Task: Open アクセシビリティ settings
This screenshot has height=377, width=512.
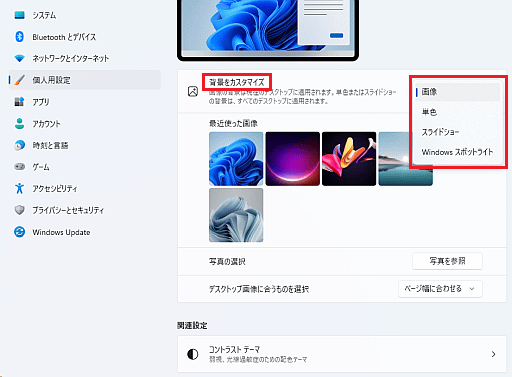Action: click(85, 188)
